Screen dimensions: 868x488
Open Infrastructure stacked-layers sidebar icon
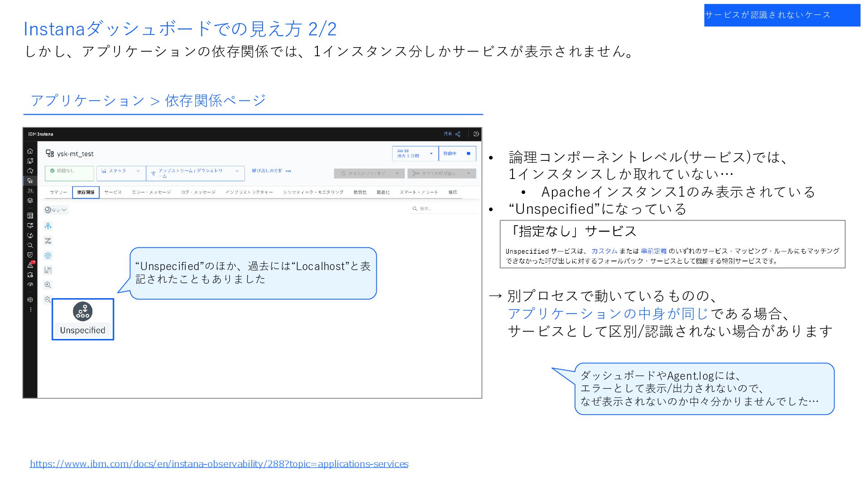coord(30,200)
